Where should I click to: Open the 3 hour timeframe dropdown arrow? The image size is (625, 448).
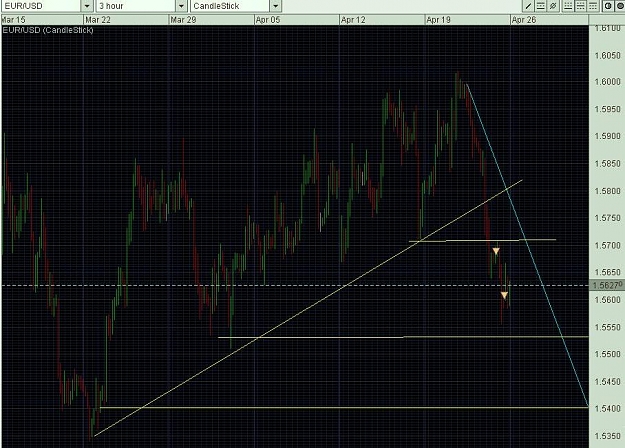point(181,6)
